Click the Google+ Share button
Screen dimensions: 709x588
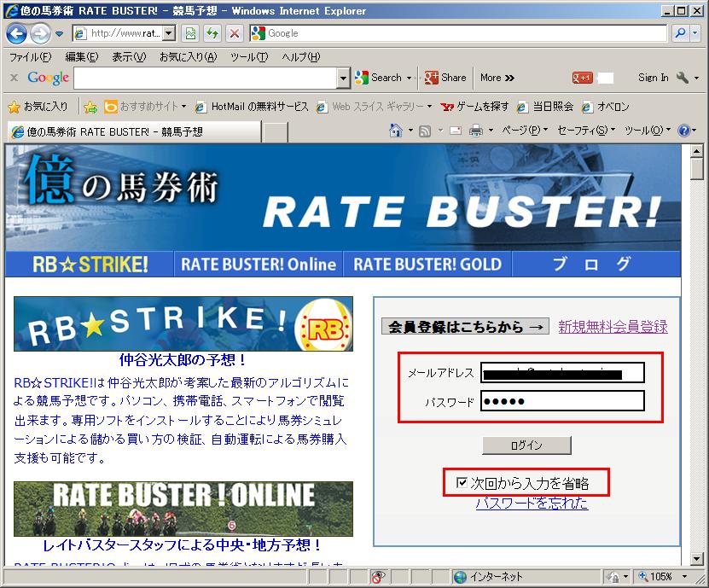click(x=445, y=78)
